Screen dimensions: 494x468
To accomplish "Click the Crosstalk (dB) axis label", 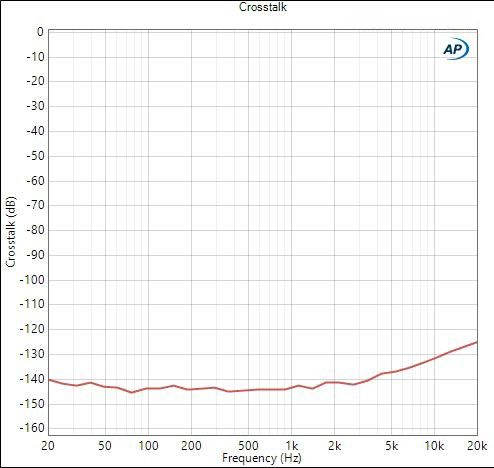I will (x=11, y=232).
